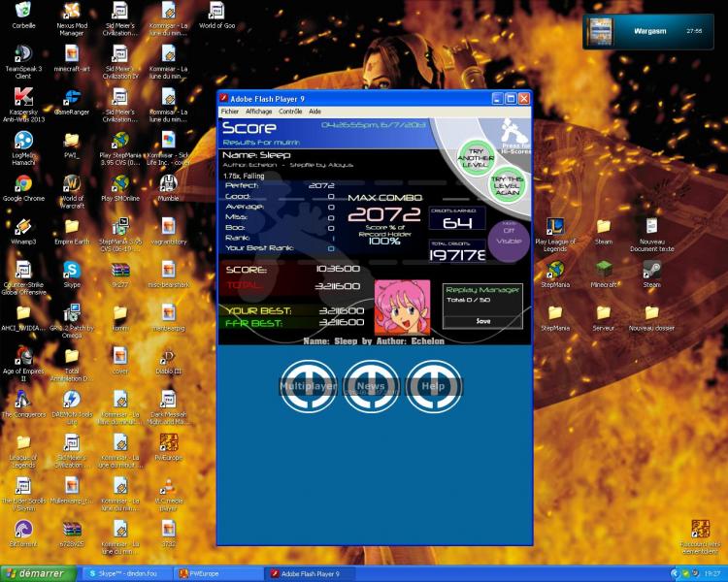Open the Affichage menu
The height and width of the screenshot is (582, 728).
pyautogui.click(x=259, y=112)
